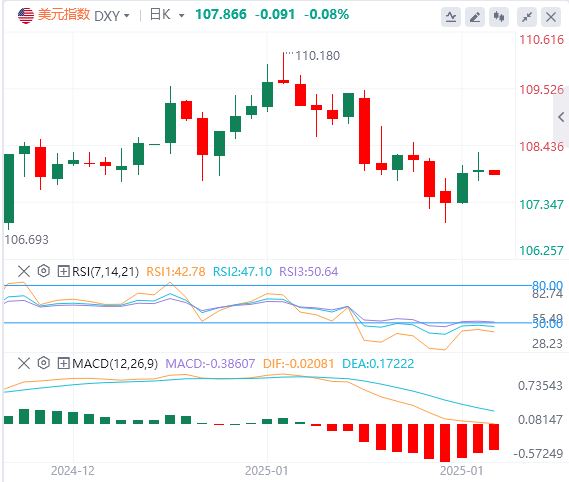Open RSI indicator settings hexagon icon
The image size is (569, 482).
(44, 271)
